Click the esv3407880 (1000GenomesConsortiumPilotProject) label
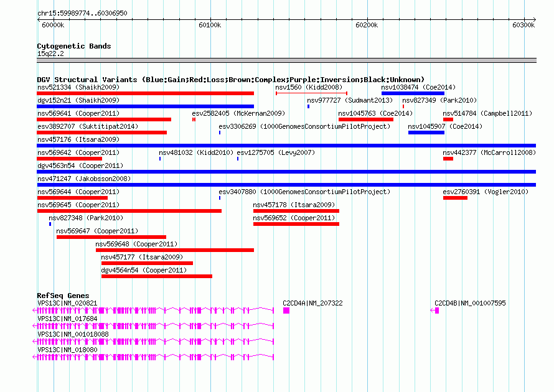554x392 pixels. tap(304, 192)
